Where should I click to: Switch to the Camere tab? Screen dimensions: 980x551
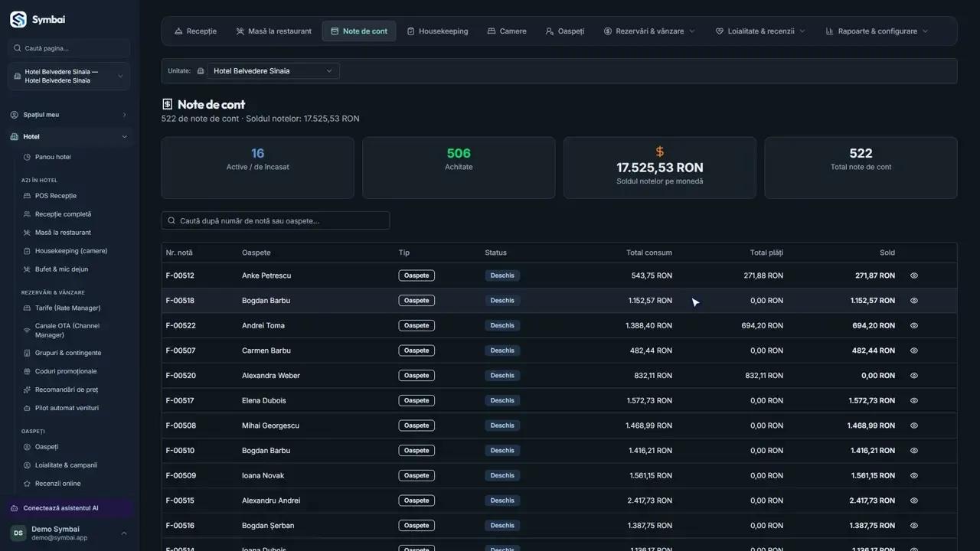point(507,31)
